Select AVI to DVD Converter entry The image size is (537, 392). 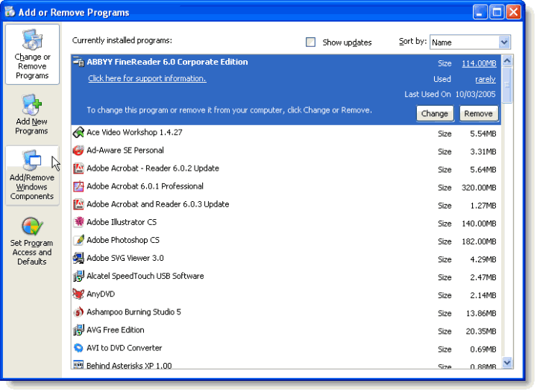[x=286, y=349]
